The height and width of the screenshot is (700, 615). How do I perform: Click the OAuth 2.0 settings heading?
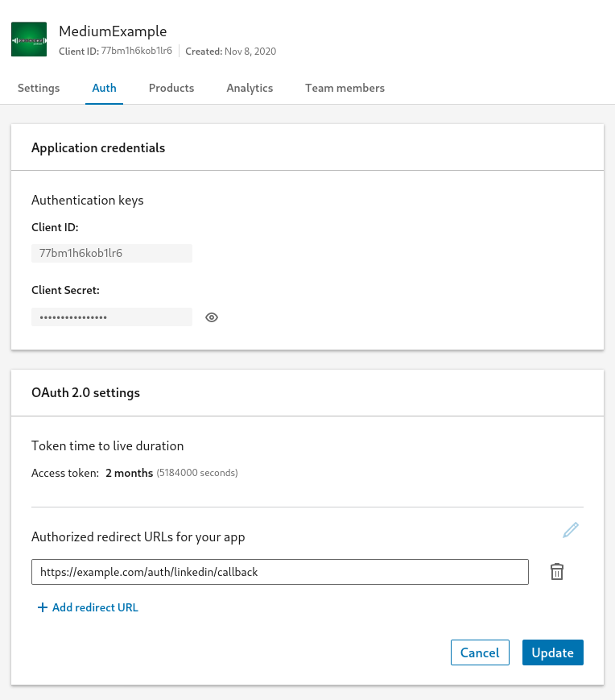click(85, 393)
